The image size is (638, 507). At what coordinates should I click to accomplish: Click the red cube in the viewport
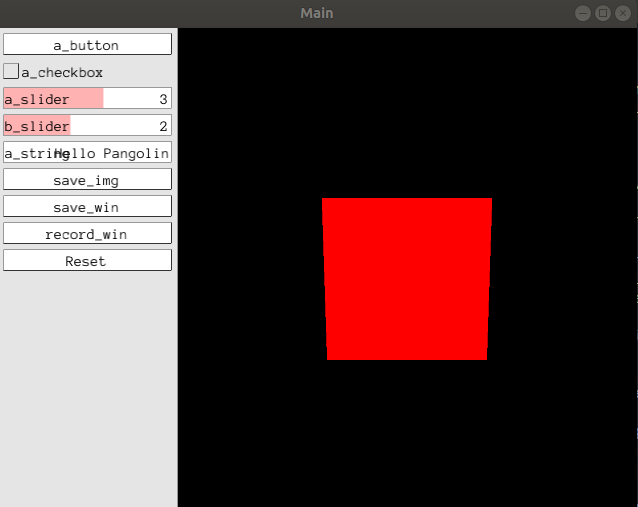pyautogui.click(x=407, y=279)
